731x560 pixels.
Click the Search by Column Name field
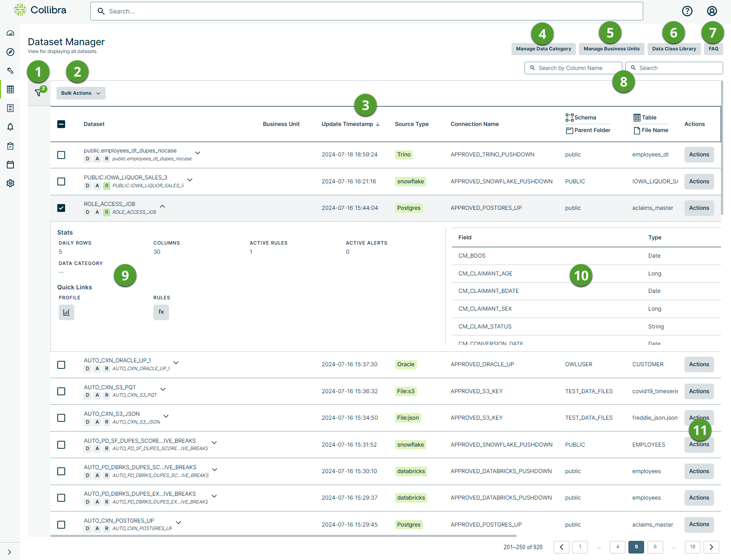coord(574,68)
